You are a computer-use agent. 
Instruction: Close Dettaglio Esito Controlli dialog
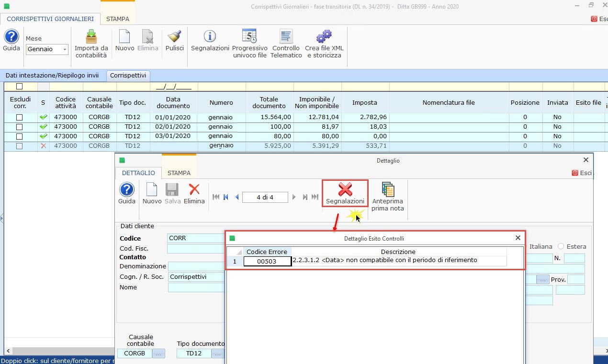pos(518,238)
